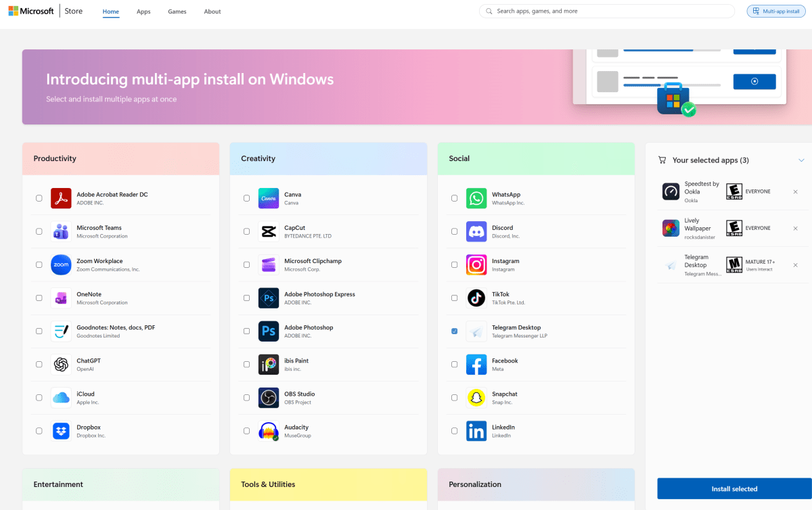Check the checkbox for Microsoft Teams
This screenshot has width=812, height=510.
coord(39,231)
